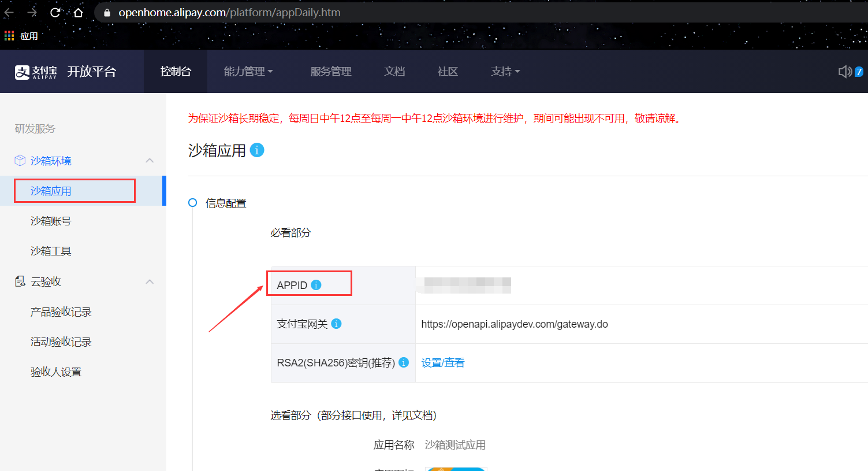
Task: Click the padlock icon in the address bar
Action: 106,12
